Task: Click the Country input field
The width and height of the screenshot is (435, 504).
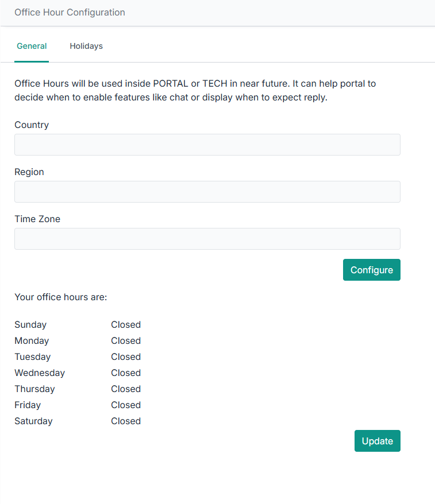Action: (207, 145)
